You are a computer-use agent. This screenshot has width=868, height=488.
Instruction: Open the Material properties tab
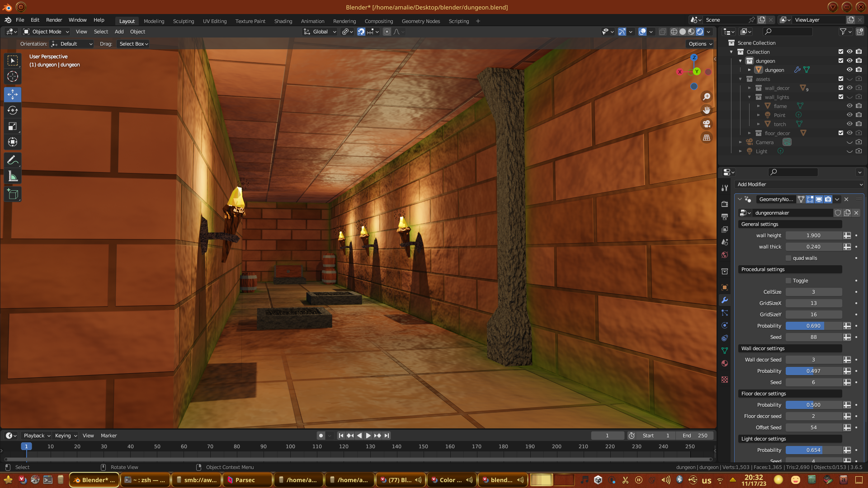pos(725,363)
